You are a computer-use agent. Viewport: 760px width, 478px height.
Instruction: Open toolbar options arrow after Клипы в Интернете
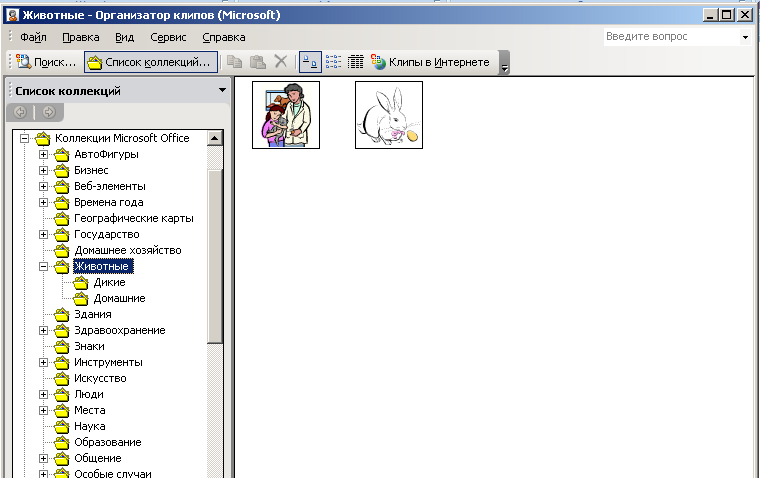tap(505, 63)
